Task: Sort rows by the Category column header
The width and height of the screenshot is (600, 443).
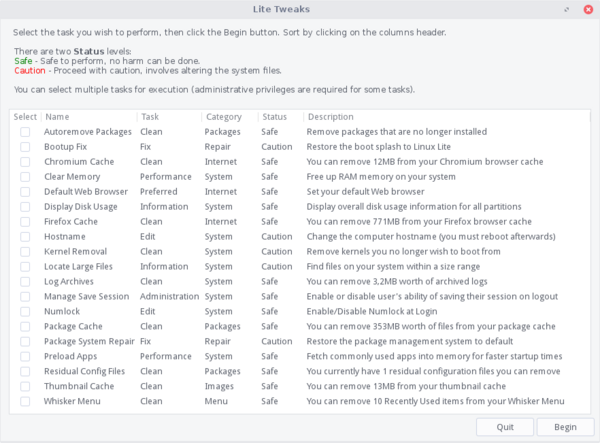Action: (230, 117)
